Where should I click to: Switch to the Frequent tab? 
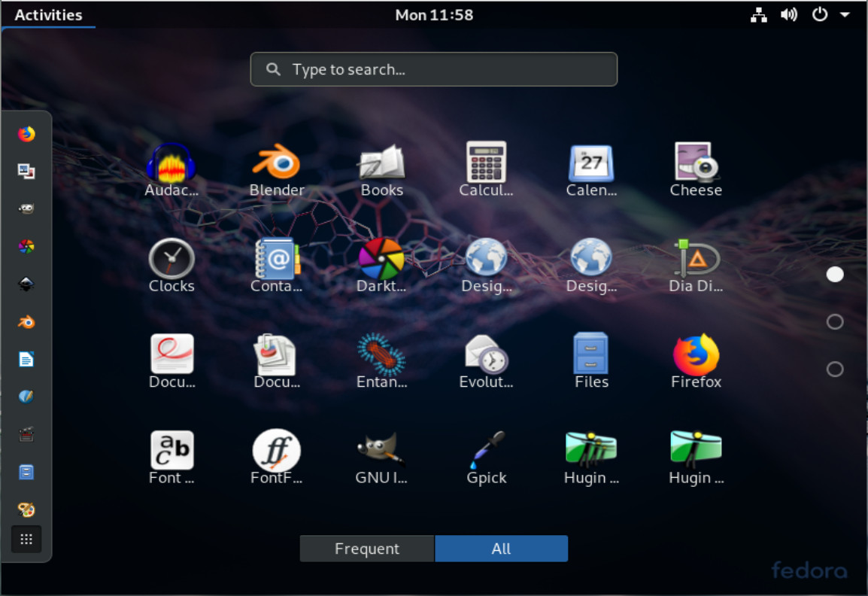tap(367, 549)
